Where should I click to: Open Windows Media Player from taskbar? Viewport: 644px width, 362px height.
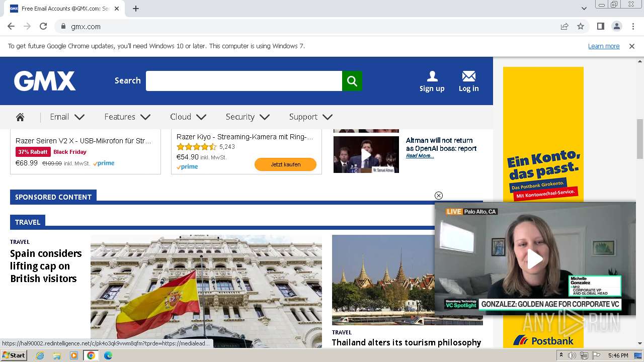coord(74,355)
